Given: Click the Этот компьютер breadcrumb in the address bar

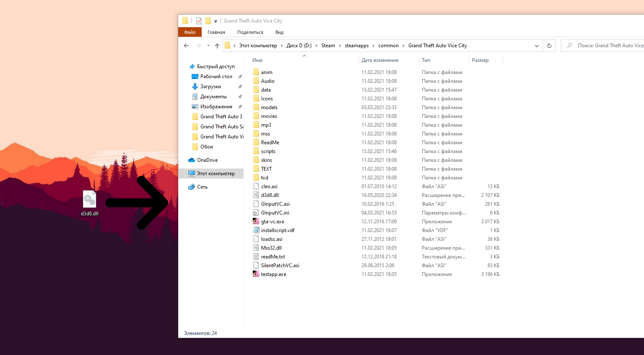Looking at the screenshot, I should (x=258, y=46).
